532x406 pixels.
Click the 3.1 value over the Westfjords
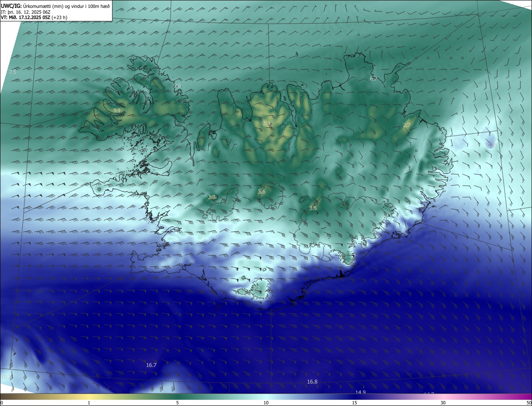[x=117, y=110]
